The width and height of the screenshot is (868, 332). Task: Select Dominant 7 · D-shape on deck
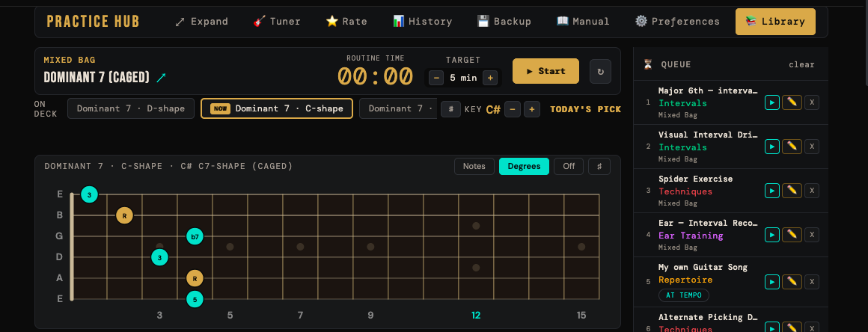131,108
